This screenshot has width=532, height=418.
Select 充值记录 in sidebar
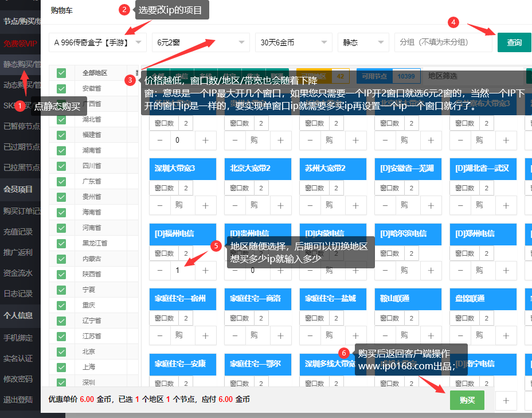(x=21, y=232)
